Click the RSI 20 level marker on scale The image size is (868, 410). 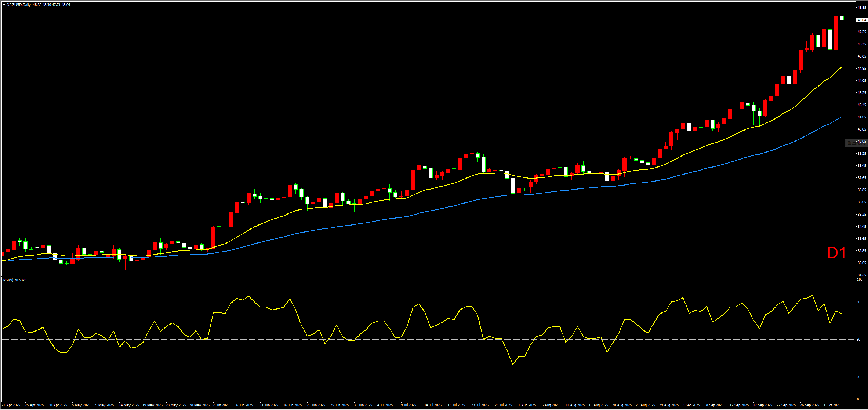858,377
